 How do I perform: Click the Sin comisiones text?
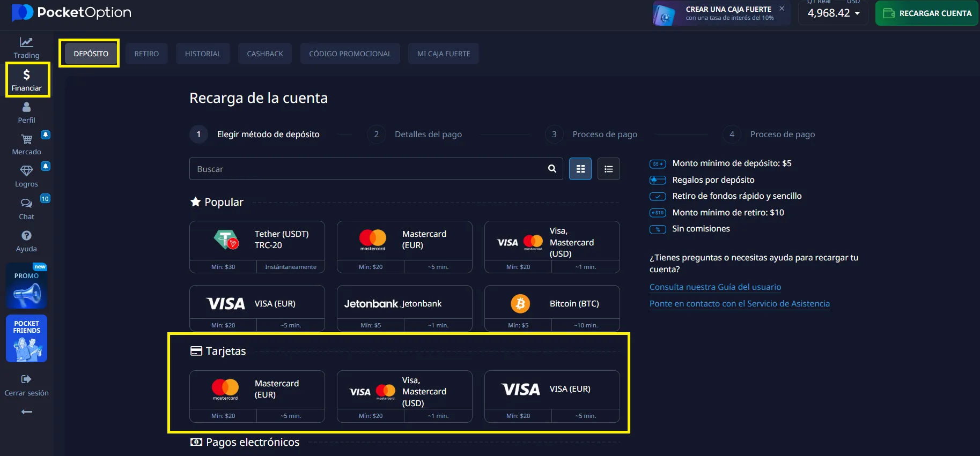click(701, 229)
